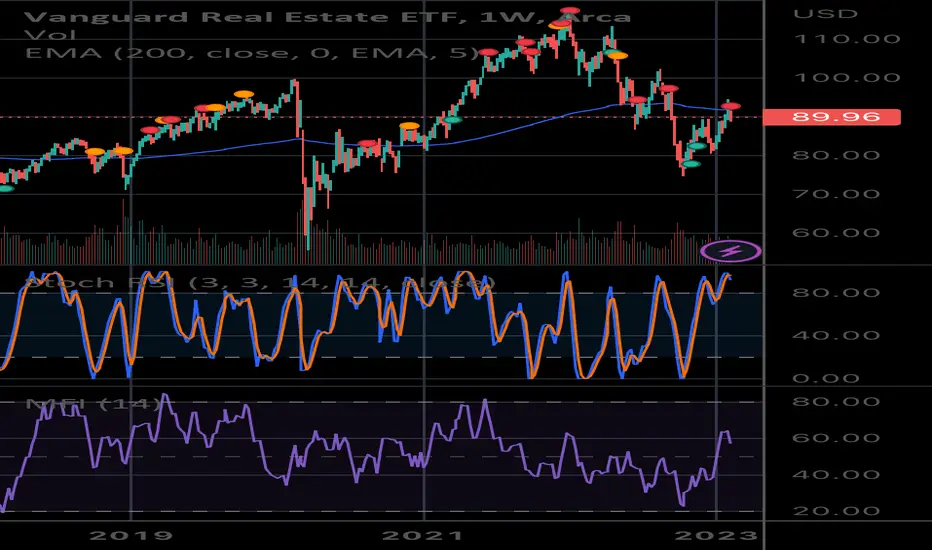Click the 2021 label on time axis

coord(422,536)
